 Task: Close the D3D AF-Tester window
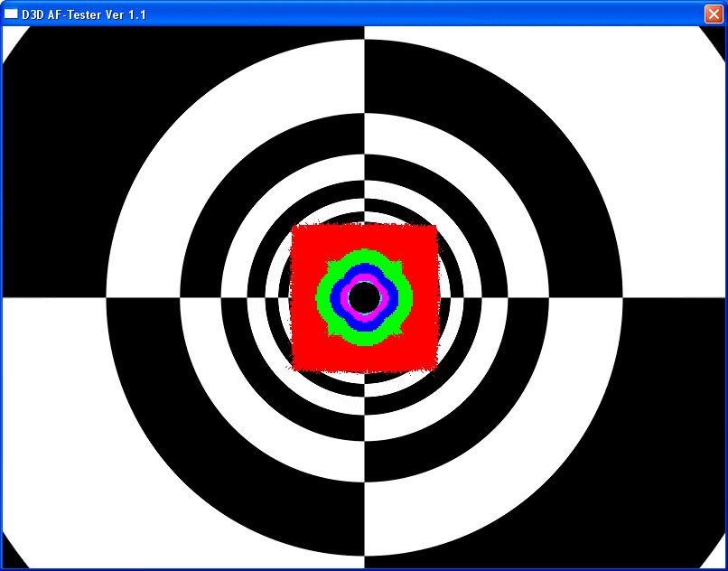pyautogui.click(x=714, y=14)
